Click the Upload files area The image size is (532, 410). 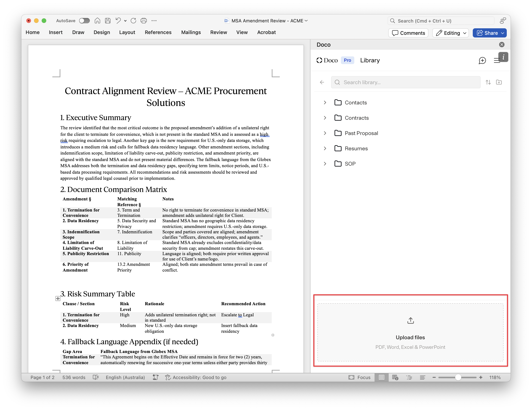click(x=410, y=332)
